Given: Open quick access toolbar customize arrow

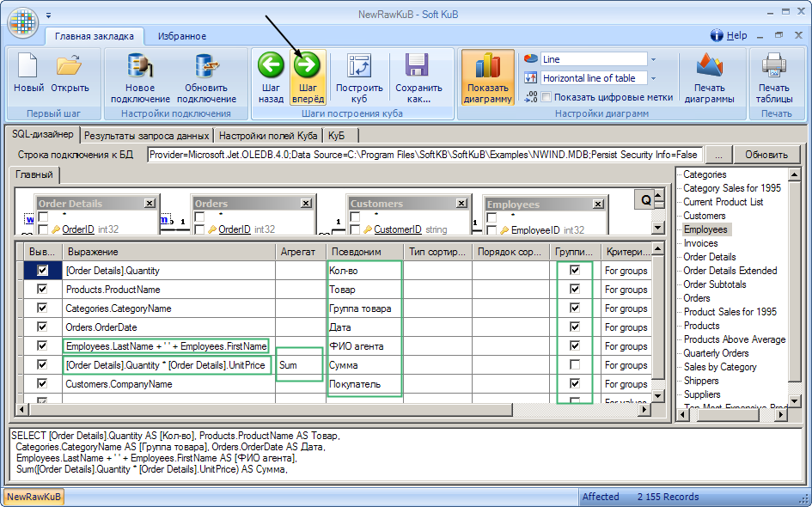Looking at the screenshot, I should (49, 15).
